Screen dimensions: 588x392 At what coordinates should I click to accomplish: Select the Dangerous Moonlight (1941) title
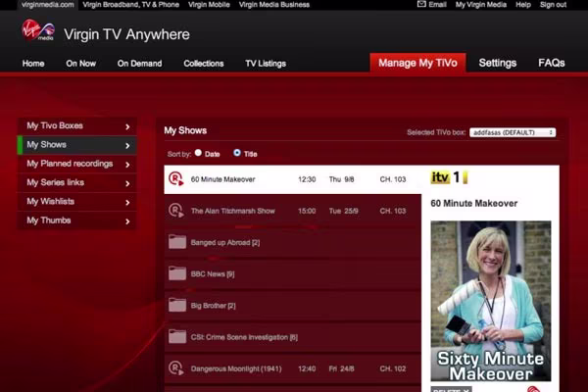[236, 368]
